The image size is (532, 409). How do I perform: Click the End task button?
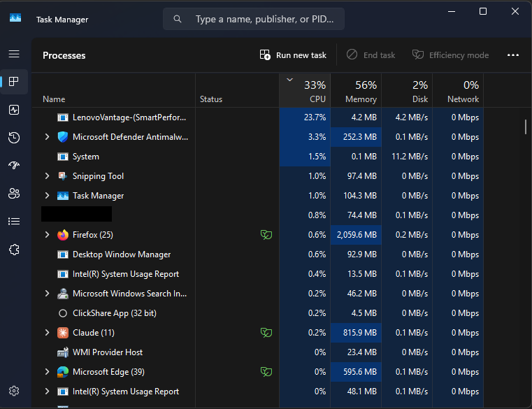371,55
